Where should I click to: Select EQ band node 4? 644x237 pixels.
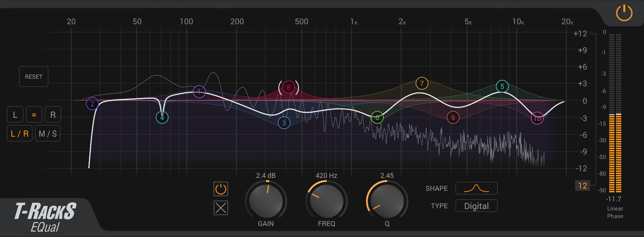(162, 117)
